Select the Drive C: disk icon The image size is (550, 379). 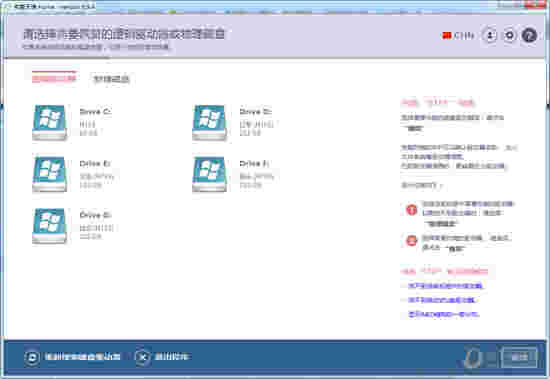[49, 122]
